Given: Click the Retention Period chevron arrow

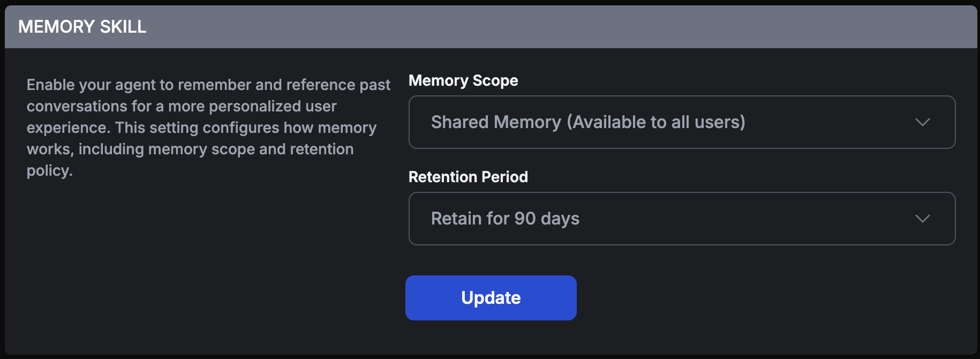Looking at the screenshot, I should pyautogui.click(x=922, y=219).
